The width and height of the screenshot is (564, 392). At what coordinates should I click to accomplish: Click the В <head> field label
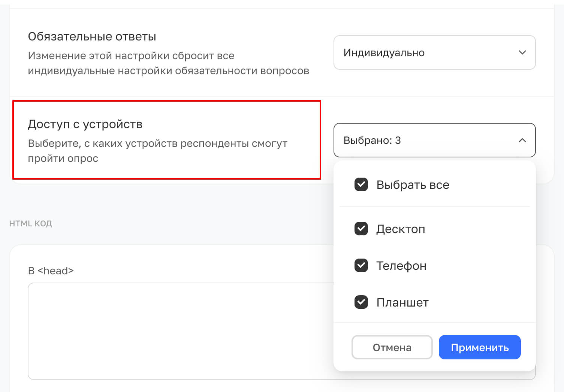tap(51, 271)
